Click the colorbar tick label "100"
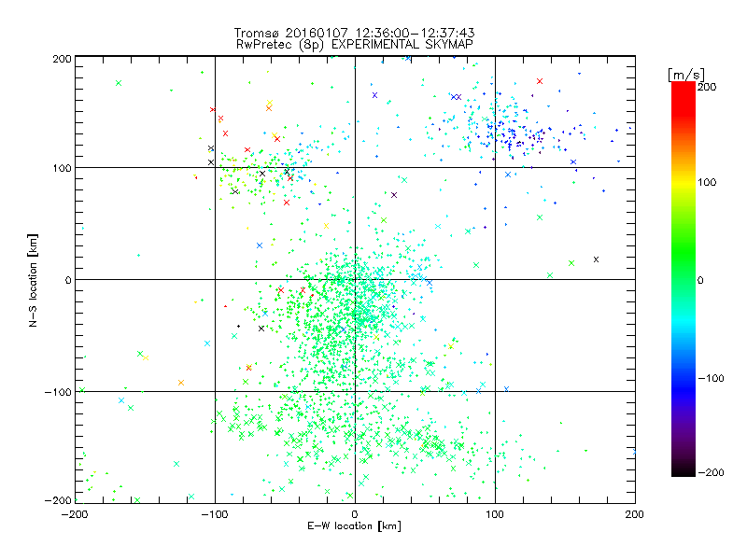This screenshot has height=560, width=747. click(x=707, y=182)
